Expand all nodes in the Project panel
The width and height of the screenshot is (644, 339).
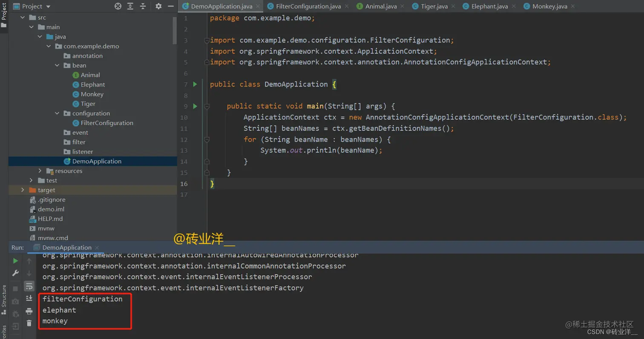click(x=130, y=6)
